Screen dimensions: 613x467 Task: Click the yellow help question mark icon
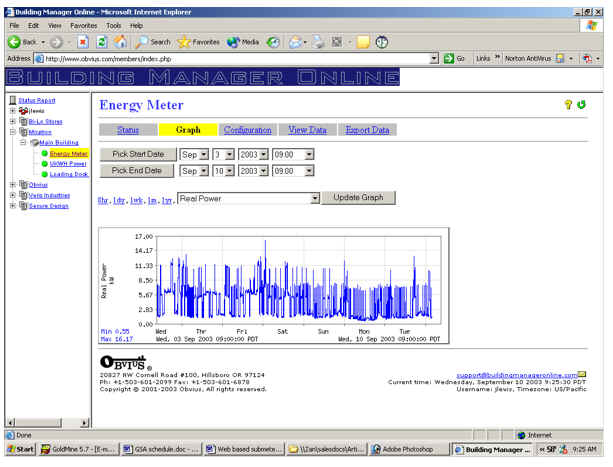568,104
